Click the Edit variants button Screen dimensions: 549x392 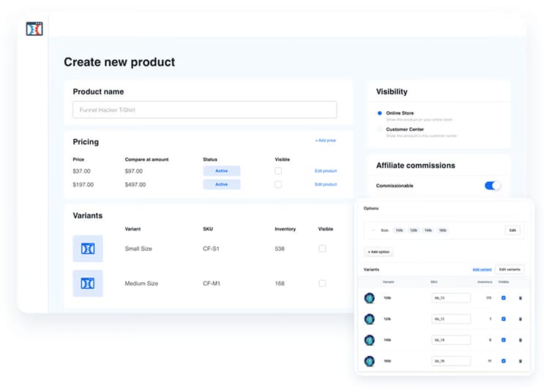[509, 270]
